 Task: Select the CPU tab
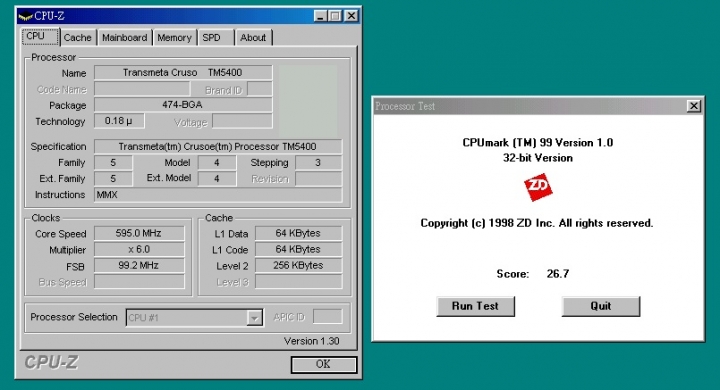pyautogui.click(x=40, y=36)
